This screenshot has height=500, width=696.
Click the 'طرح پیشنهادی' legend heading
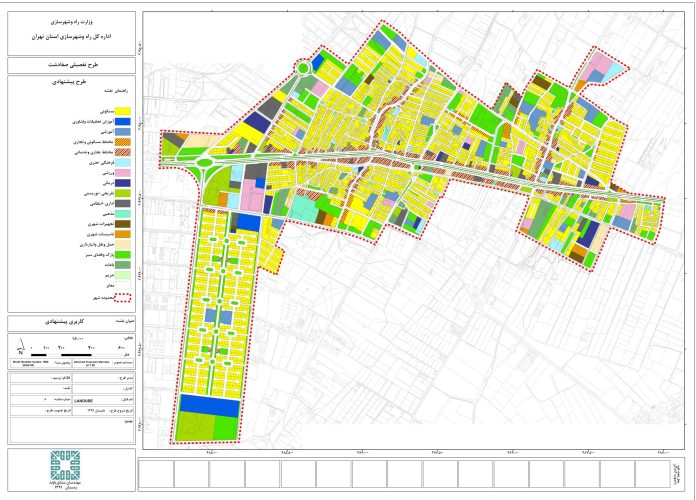pos(71,82)
